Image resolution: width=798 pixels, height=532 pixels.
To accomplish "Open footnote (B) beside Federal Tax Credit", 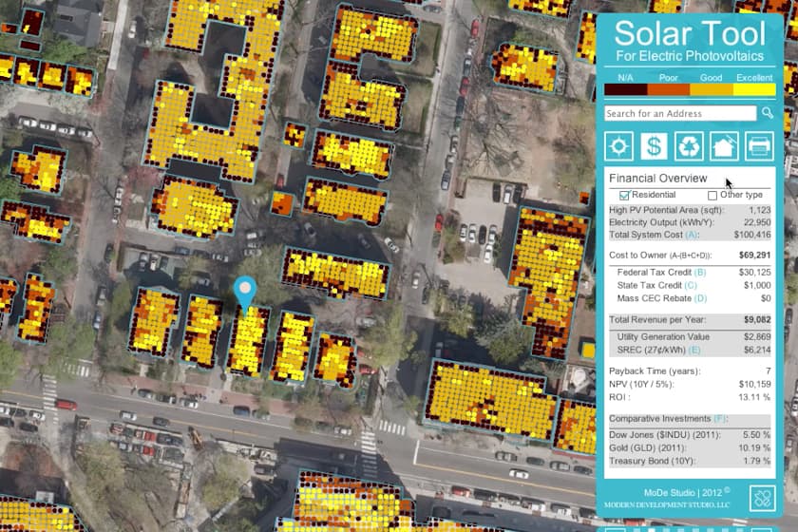I will click(701, 273).
